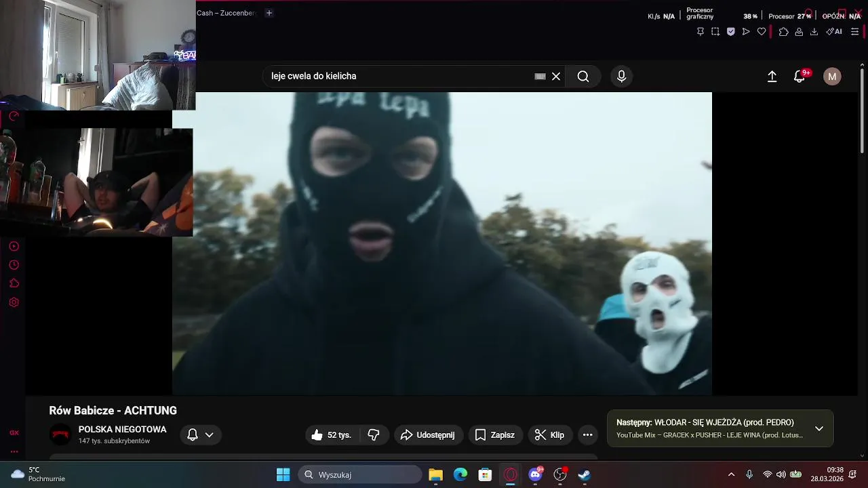Open the on-screen keyboard icon in search box

coord(540,77)
